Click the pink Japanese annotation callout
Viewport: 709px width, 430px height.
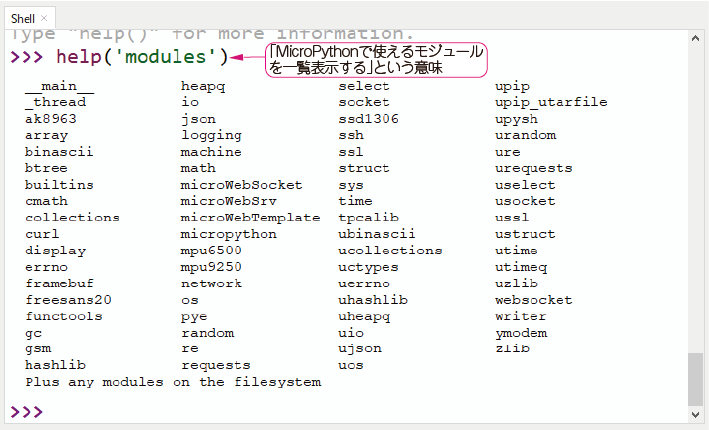(x=376, y=60)
